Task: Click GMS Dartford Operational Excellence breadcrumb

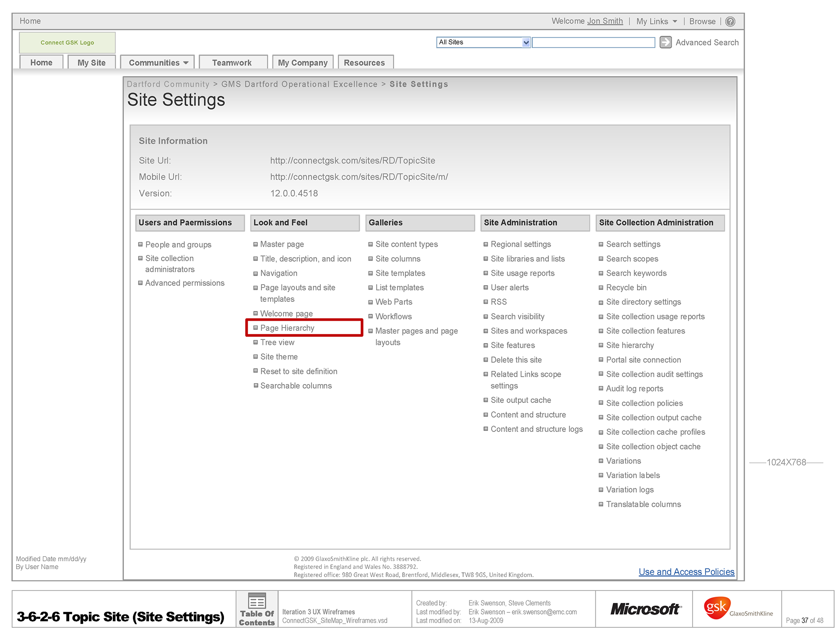Action: (299, 84)
